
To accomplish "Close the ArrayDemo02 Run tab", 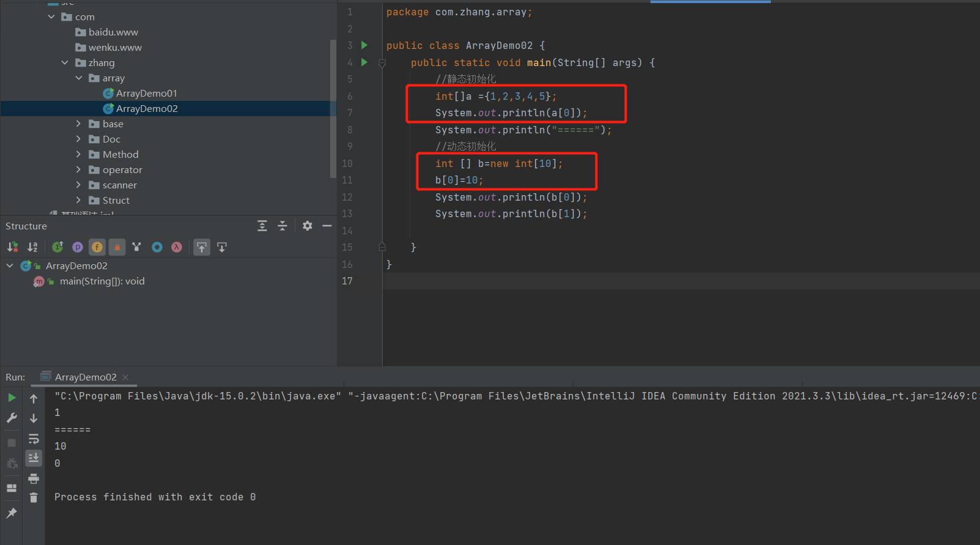I will (x=125, y=377).
